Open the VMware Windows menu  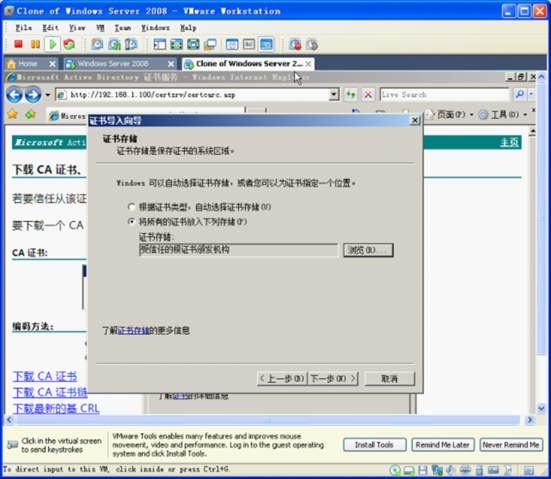tap(155, 27)
